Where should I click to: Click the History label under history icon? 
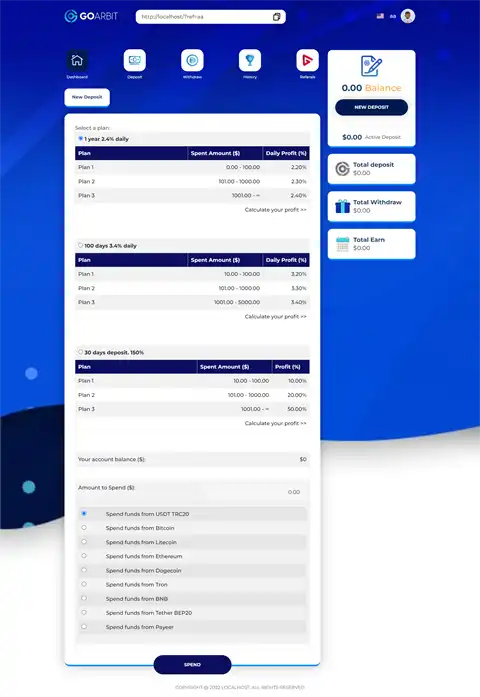click(x=250, y=77)
